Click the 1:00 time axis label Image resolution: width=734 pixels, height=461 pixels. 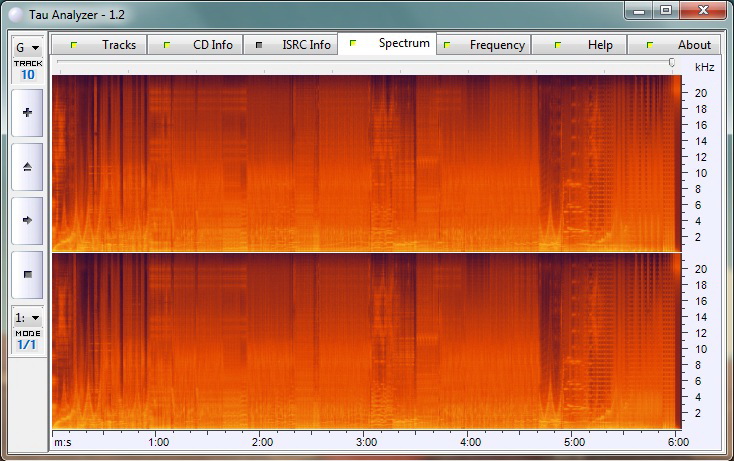click(159, 442)
